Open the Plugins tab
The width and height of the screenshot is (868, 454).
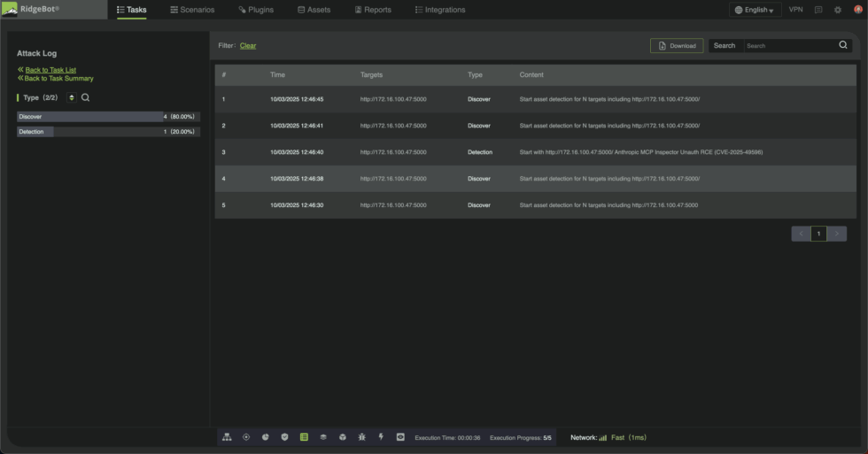(256, 10)
